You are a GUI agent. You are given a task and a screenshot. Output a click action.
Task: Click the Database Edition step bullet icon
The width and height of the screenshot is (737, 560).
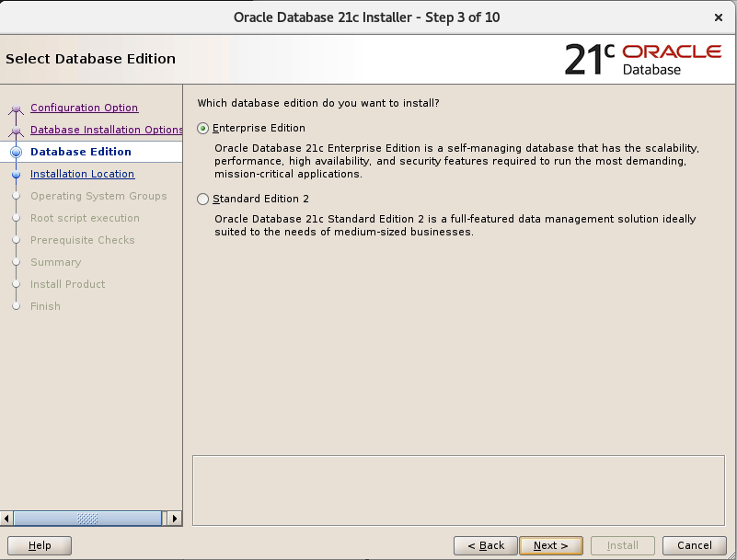tap(17, 151)
